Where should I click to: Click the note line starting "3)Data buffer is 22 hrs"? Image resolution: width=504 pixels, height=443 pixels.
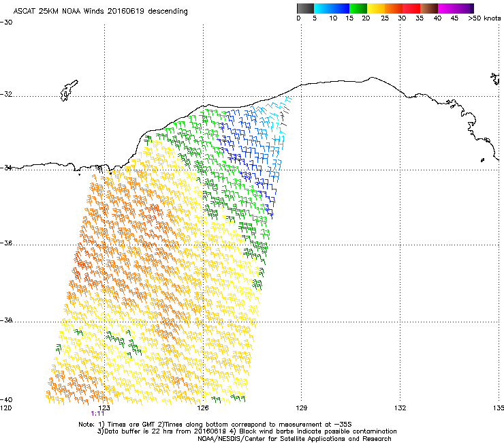(x=247, y=431)
